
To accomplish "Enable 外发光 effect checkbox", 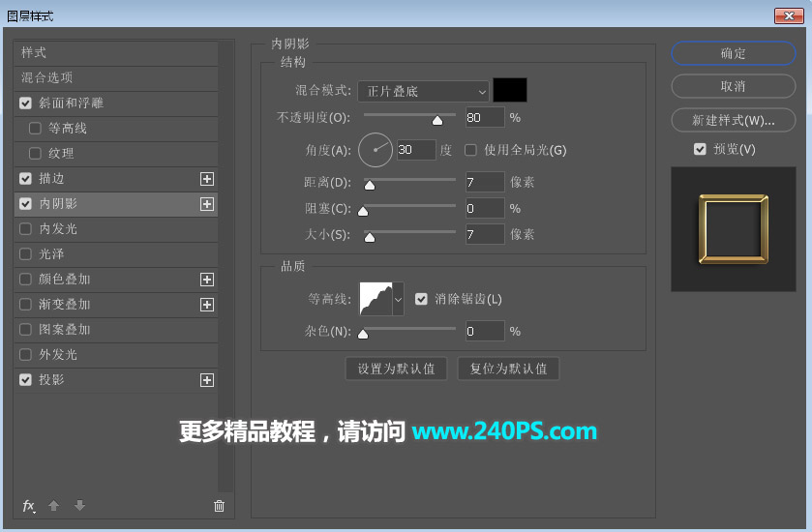I will click(x=25, y=354).
